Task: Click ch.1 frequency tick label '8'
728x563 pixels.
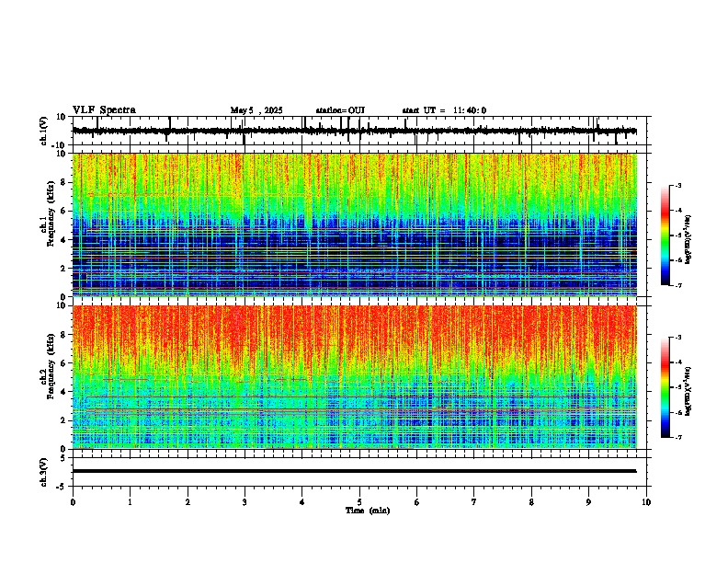Action: tap(64, 182)
